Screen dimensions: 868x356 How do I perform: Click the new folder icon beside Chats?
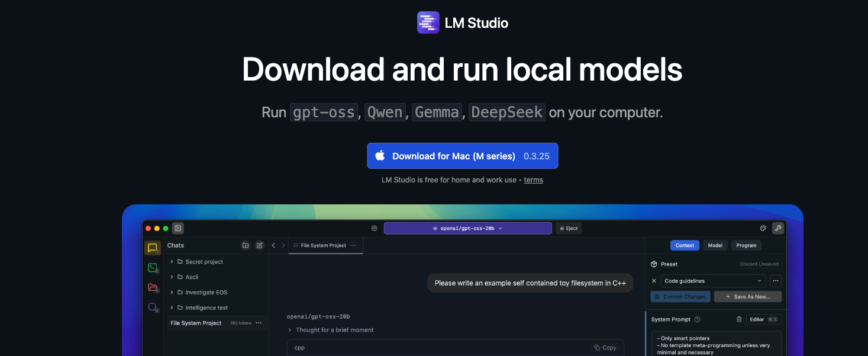pos(246,245)
